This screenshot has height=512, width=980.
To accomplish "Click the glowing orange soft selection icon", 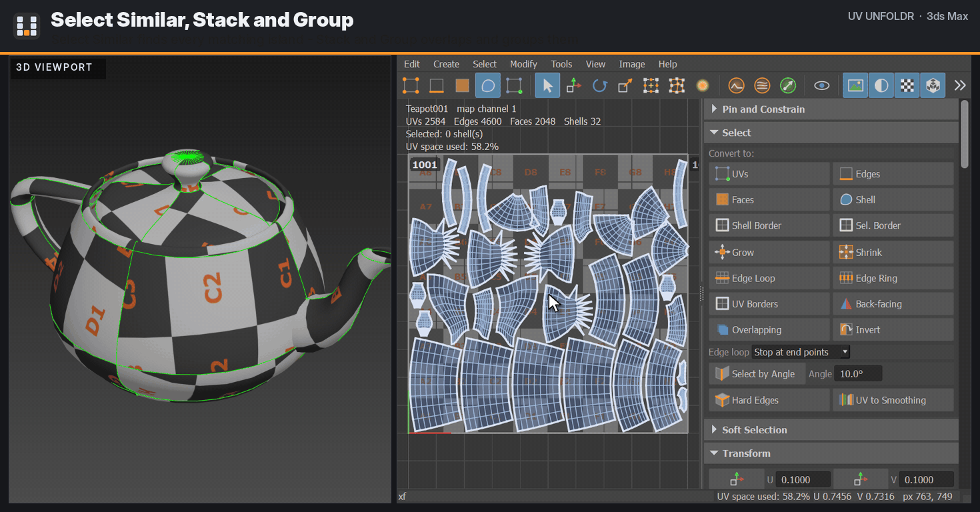I will [702, 85].
